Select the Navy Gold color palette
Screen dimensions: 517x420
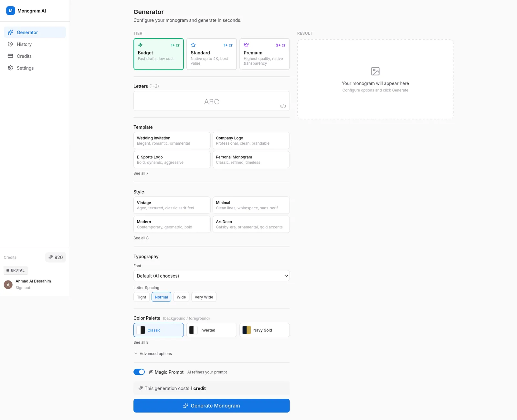265,330
